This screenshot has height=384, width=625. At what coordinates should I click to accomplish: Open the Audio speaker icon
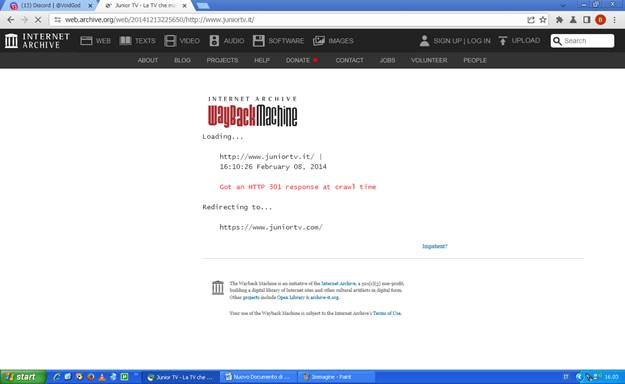214,41
